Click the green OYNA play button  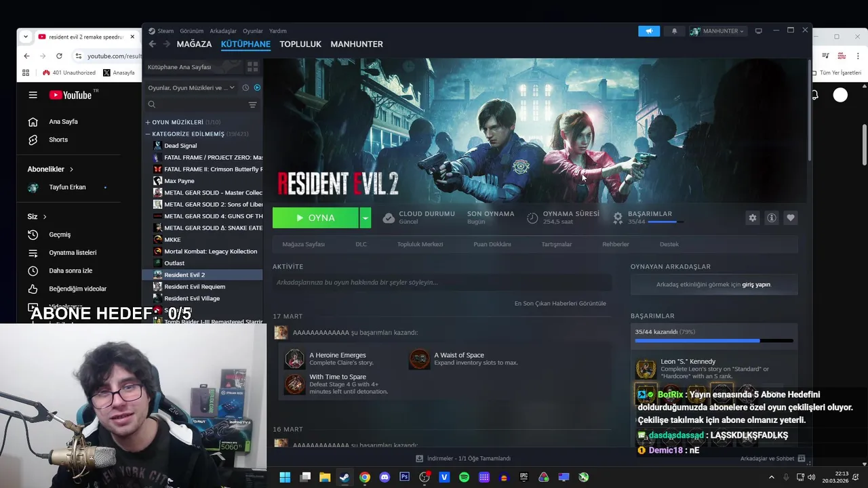pos(315,218)
